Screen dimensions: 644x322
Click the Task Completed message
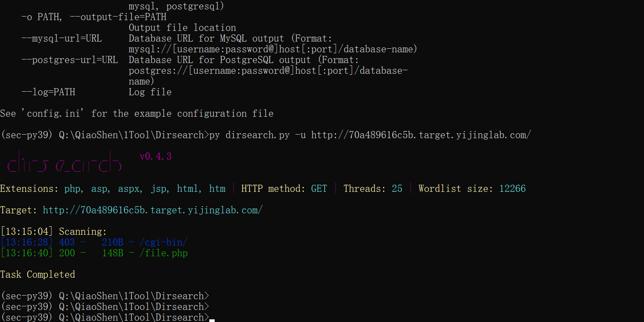(38, 275)
